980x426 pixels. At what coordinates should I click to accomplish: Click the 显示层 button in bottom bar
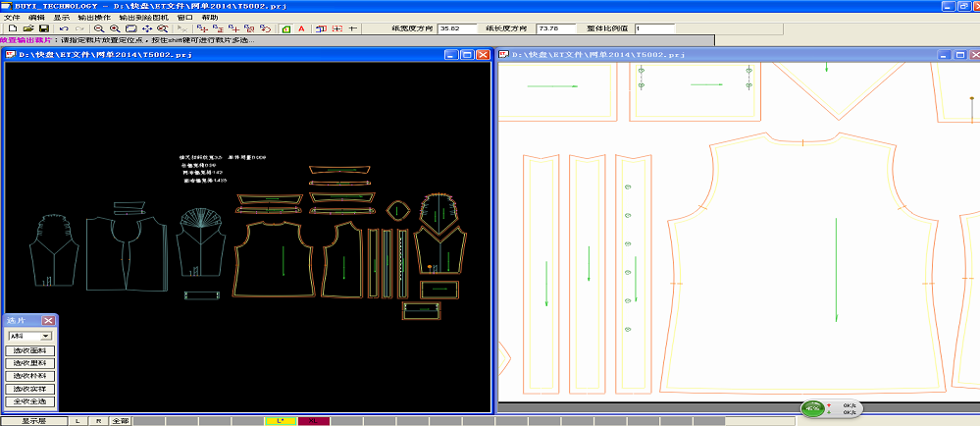(32, 421)
